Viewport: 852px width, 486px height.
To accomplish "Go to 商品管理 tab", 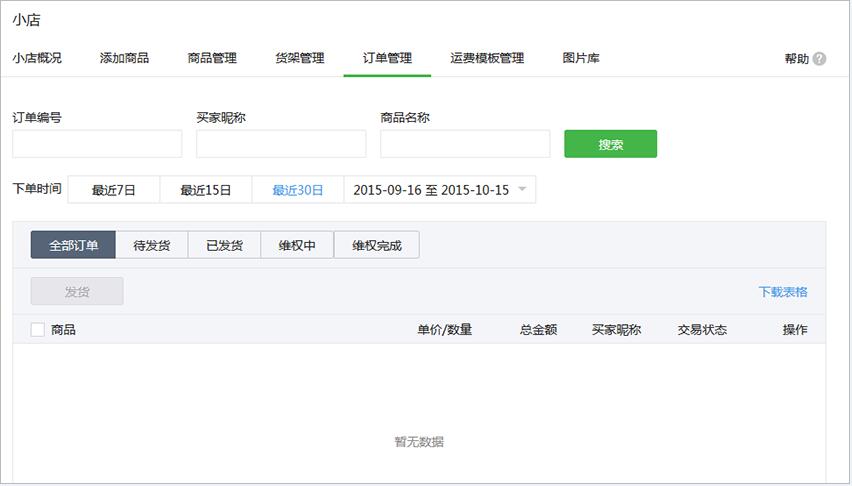I will pyautogui.click(x=212, y=58).
